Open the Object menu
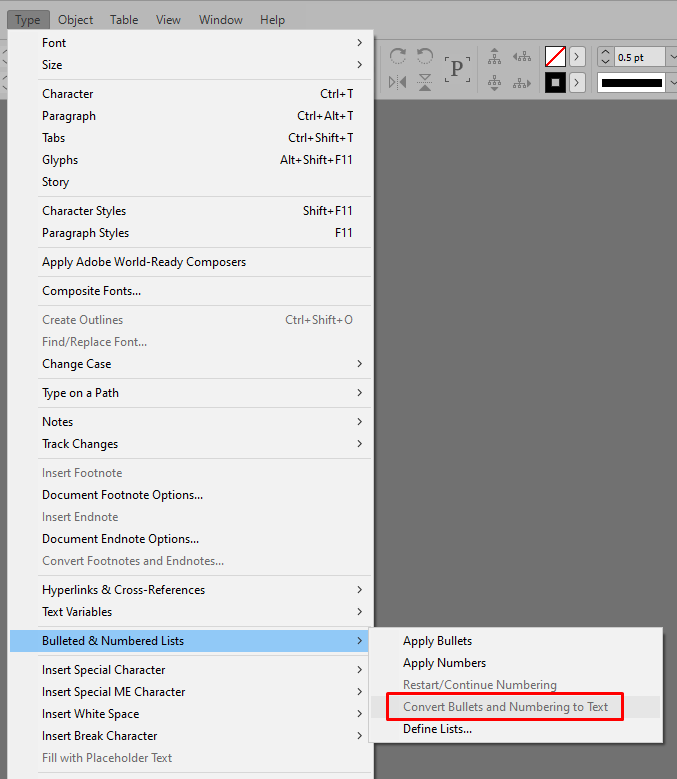Viewport: 677px width, 779px height. click(x=75, y=20)
